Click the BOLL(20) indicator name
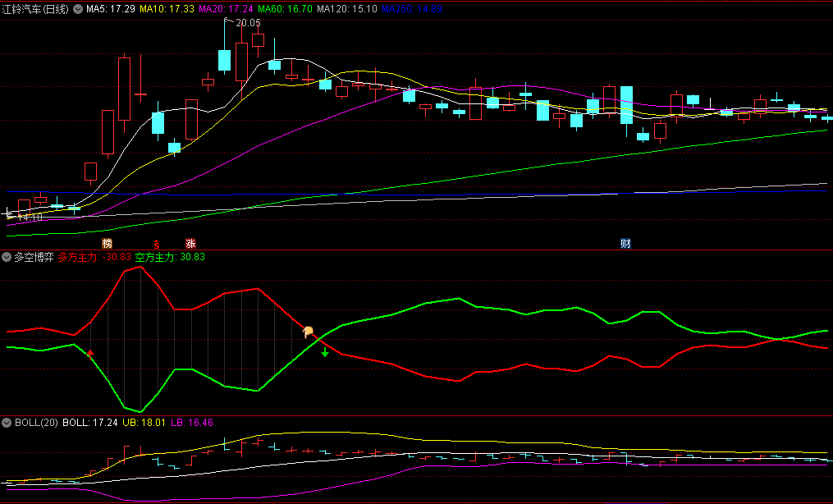 36,423
